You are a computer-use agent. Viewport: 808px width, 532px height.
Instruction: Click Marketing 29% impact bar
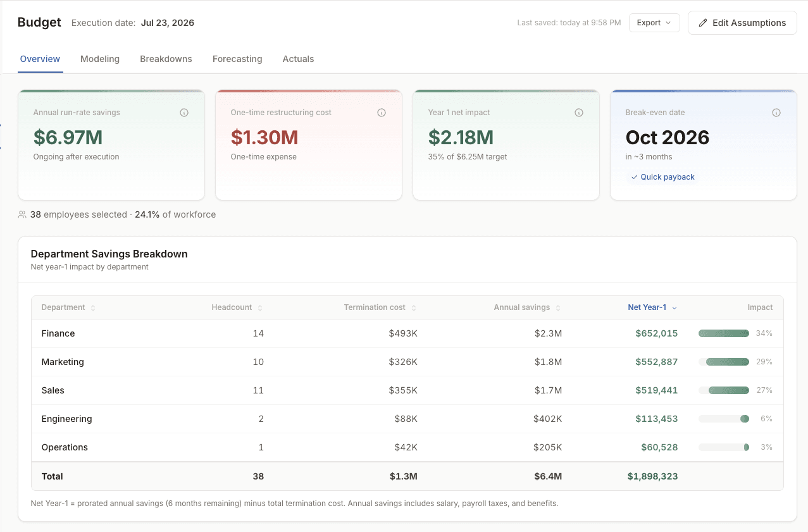point(724,362)
